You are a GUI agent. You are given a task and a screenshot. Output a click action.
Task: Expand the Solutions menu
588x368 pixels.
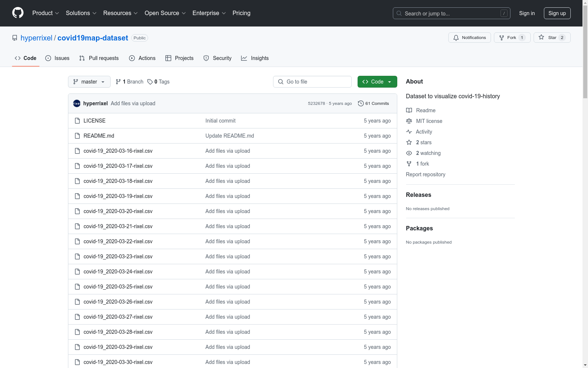81,13
